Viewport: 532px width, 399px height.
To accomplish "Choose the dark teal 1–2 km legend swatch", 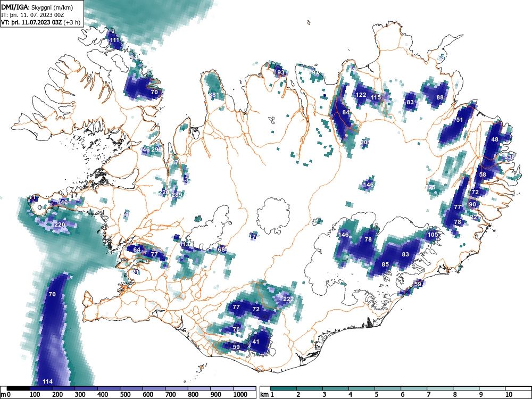I will pos(284,388).
